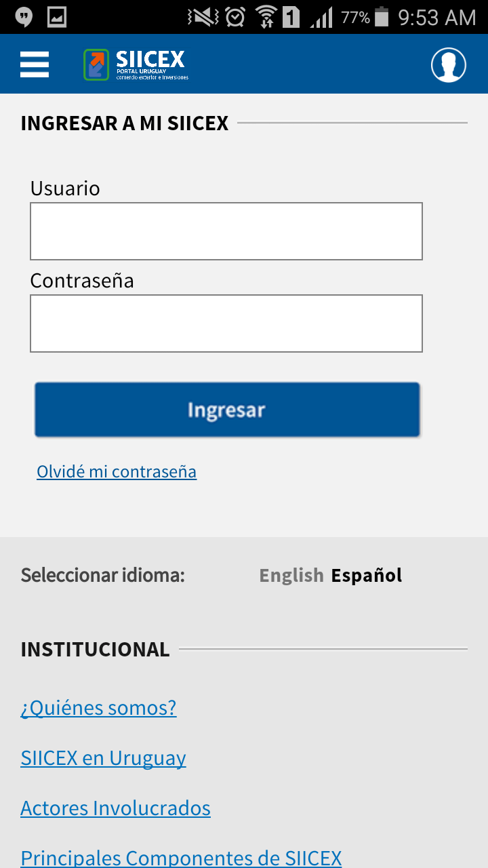Image resolution: width=488 pixels, height=868 pixels.
Task: Open the user profile icon
Action: pos(449,65)
